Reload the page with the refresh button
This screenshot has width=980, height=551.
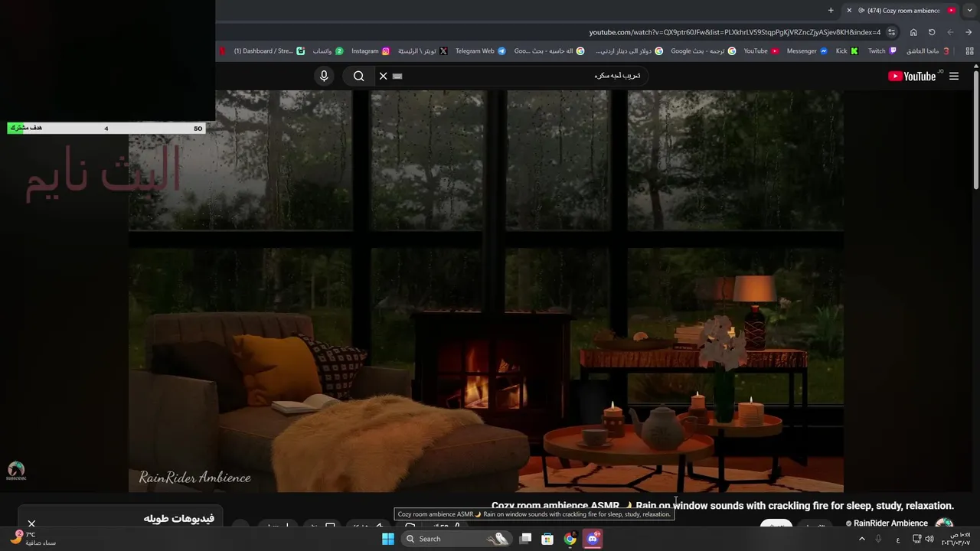pos(932,32)
